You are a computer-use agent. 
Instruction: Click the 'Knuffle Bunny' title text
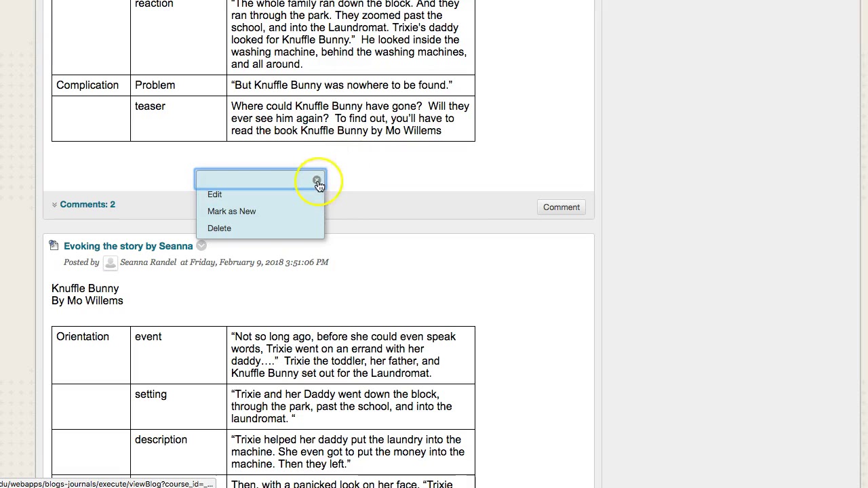(85, 289)
